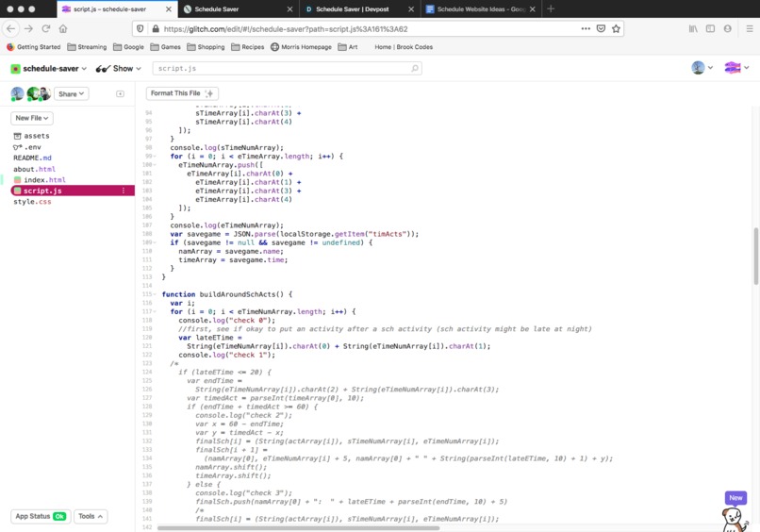This screenshot has height=532, width=760.
Task: Open the Firefox library icon
Action: [693, 28]
